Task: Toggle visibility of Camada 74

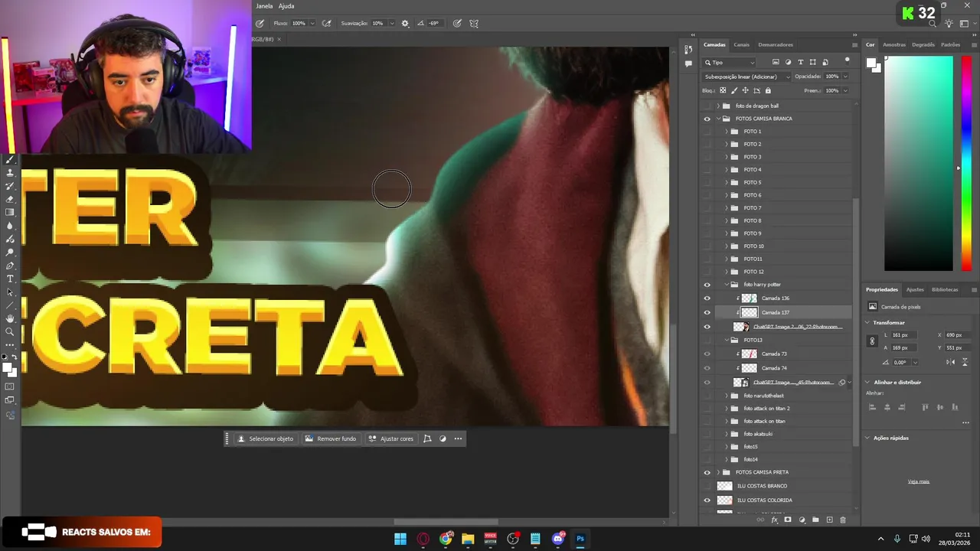Action: [x=707, y=368]
